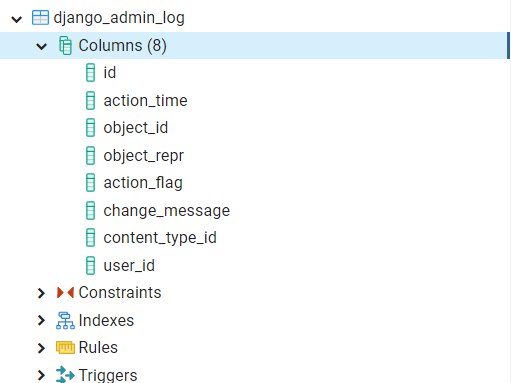Expand the Constraints node
The height and width of the screenshot is (383, 511).
41,293
